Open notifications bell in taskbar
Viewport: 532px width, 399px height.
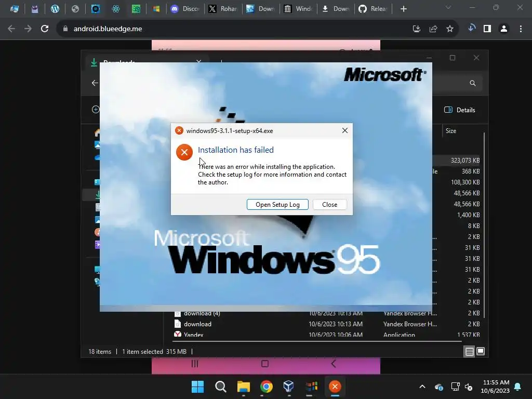(518, 387)
